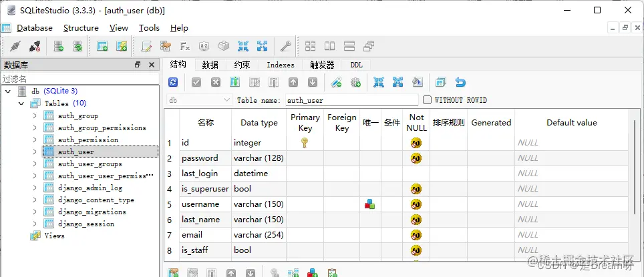The width and height of the screenshot is (644, 277).
Task: Click the move column up arrow in structure toolbar
Action: 293,83
